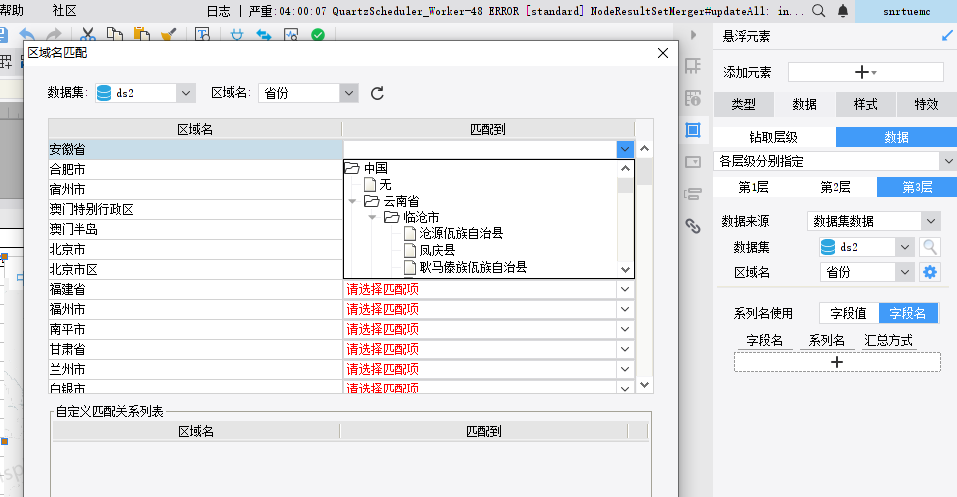Click the blue gear next to 省份
This screenshot has width=957, height=497.
pos(930,272)
